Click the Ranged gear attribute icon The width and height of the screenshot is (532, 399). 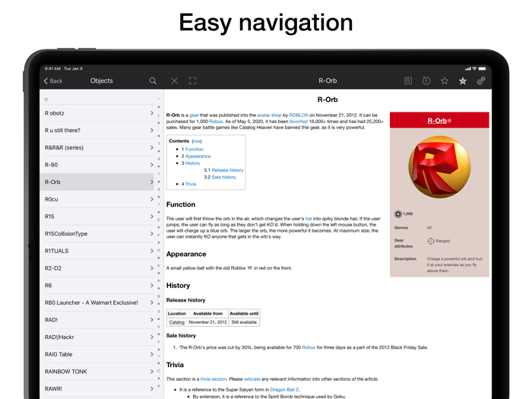click(x=431, y=241)
